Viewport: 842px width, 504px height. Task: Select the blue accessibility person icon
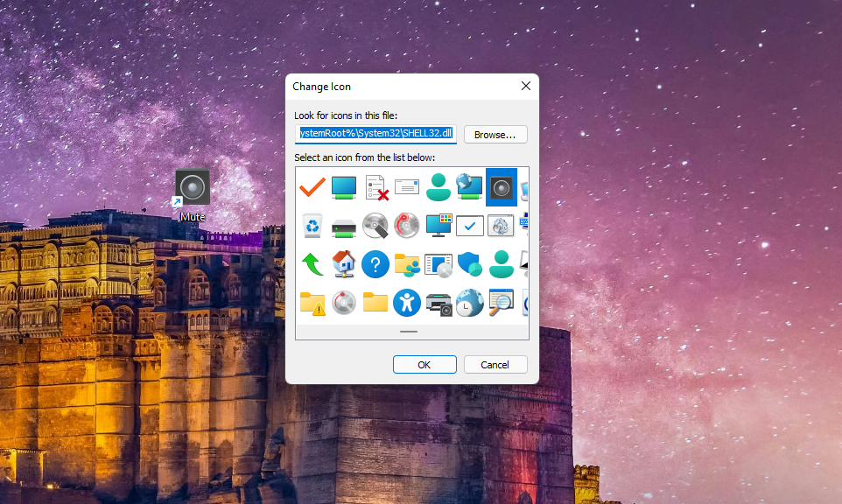(x=407, y=303)
